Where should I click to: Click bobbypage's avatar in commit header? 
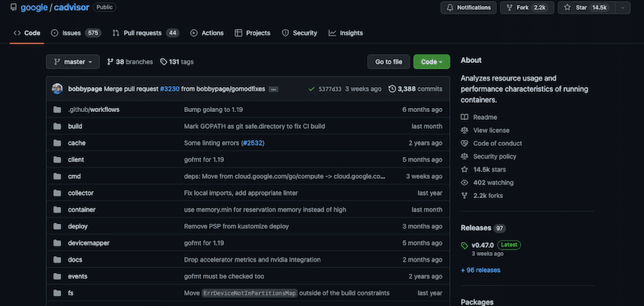tap(57, 89)
